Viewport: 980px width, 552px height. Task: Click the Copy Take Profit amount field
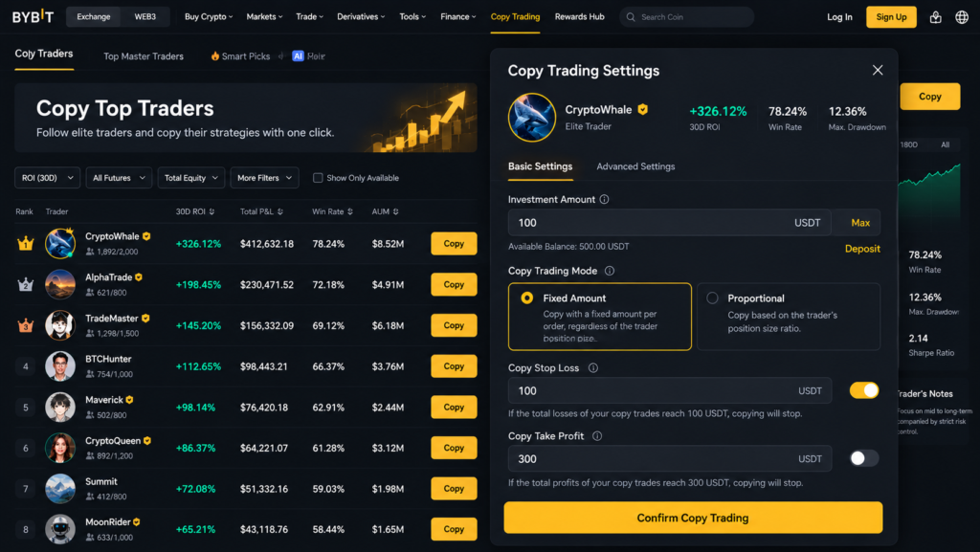click(669, 459)
